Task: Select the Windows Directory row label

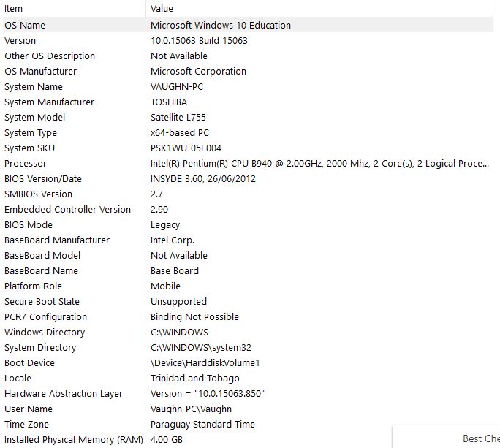Action: (x=45, y=333)
